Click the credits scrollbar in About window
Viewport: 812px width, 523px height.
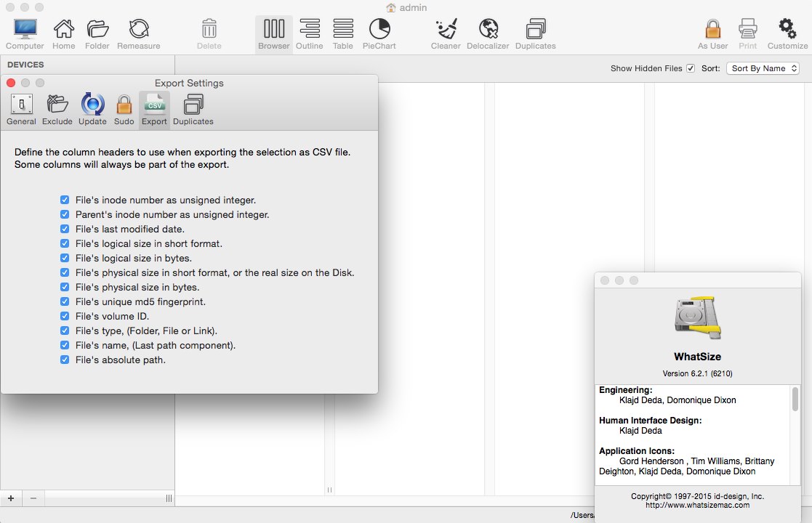coord(795,400)
